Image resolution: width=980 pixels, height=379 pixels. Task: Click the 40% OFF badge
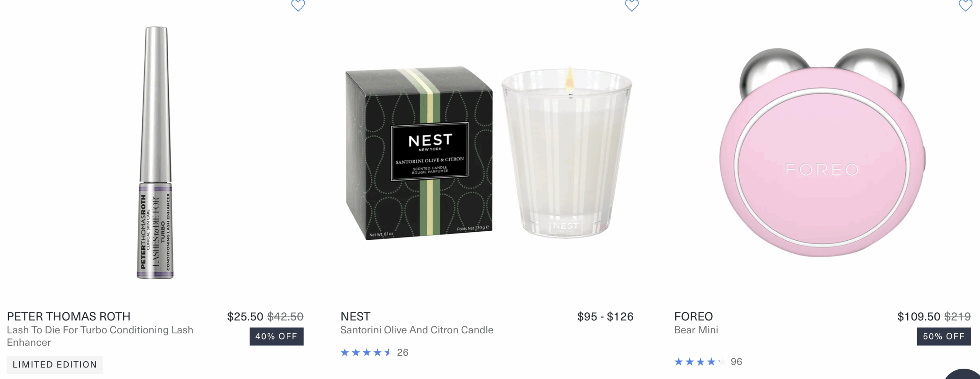[x=276, y=336]
